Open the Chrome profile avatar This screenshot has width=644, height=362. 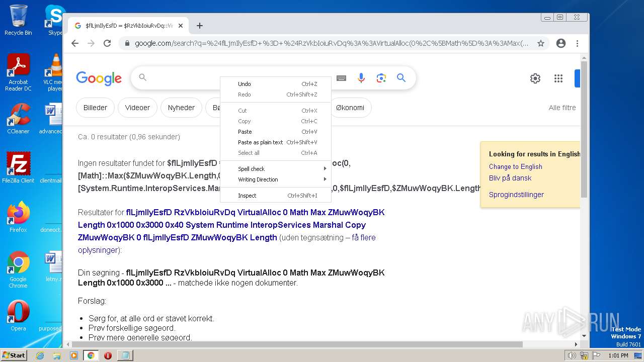tap(561, 43)
